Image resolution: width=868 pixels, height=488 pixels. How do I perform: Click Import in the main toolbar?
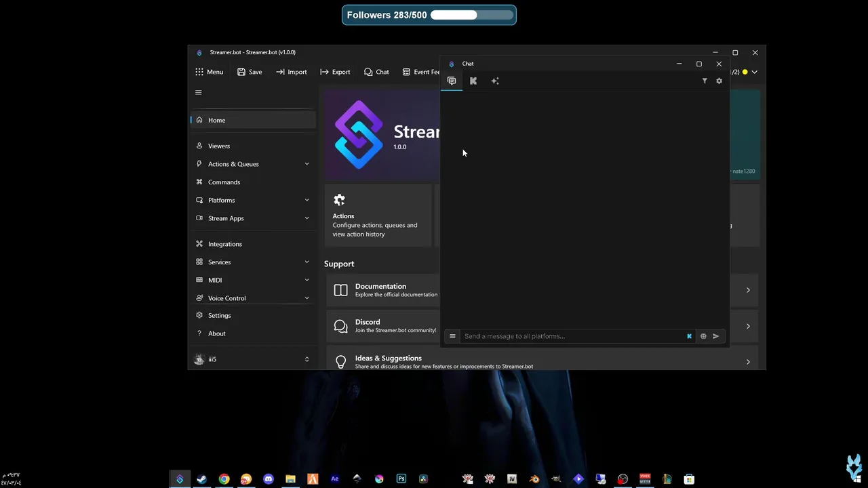pos(292,72)
